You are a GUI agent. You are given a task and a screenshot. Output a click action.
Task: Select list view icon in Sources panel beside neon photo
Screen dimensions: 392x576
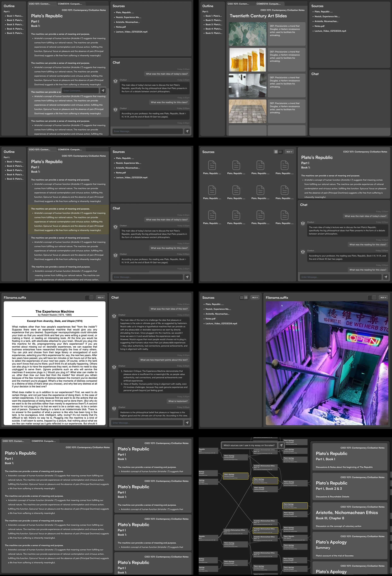tap(246, 297)
